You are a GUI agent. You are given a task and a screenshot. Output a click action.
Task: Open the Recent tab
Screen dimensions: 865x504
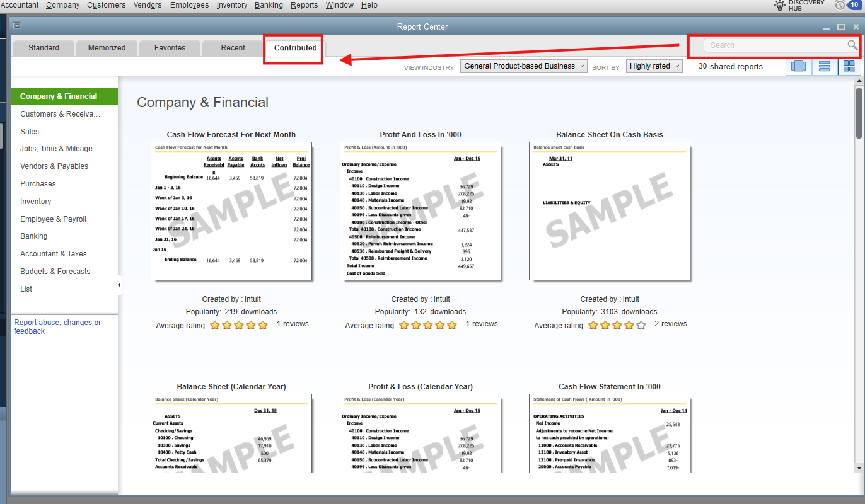[233, 48]
